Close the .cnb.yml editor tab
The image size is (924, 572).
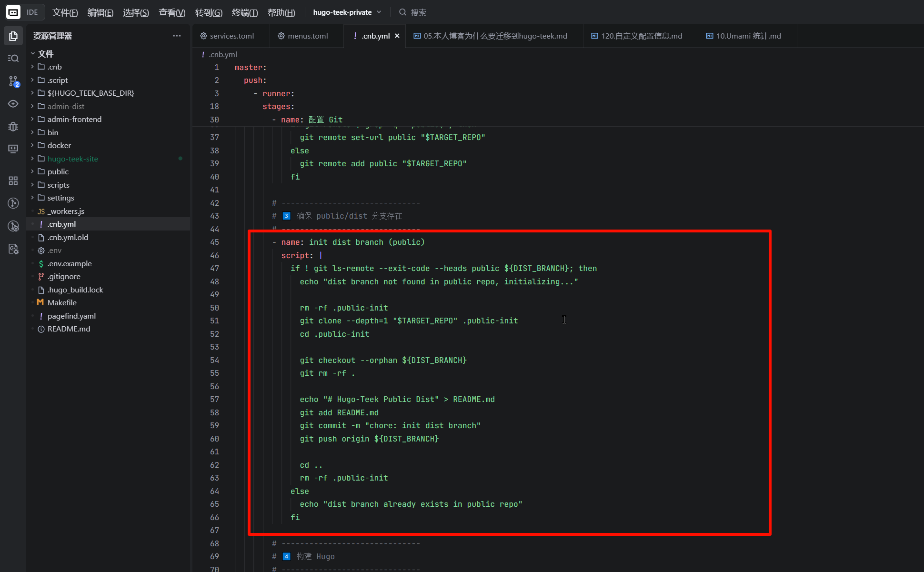click(x=397, y=36)
